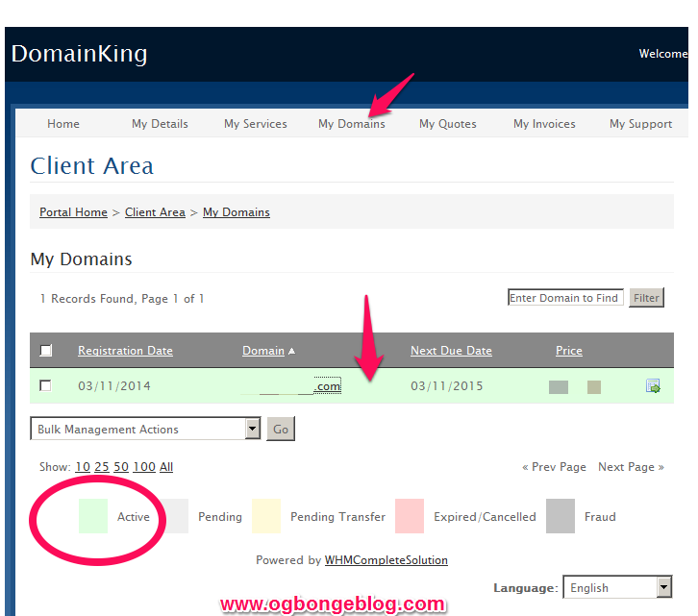Sort by Next Due Date column
The height and width of the screenshot is (616, 698).
point(451,351)
